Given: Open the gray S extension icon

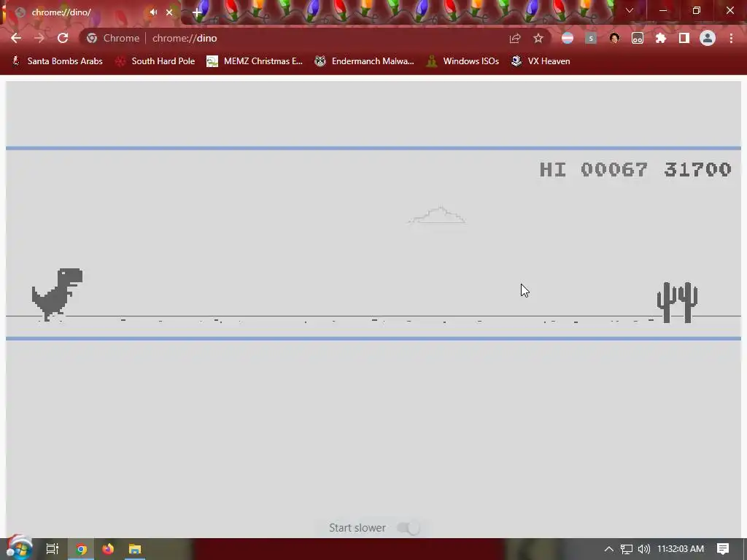Looking at the screenshot, I should [x=590, y=38].
